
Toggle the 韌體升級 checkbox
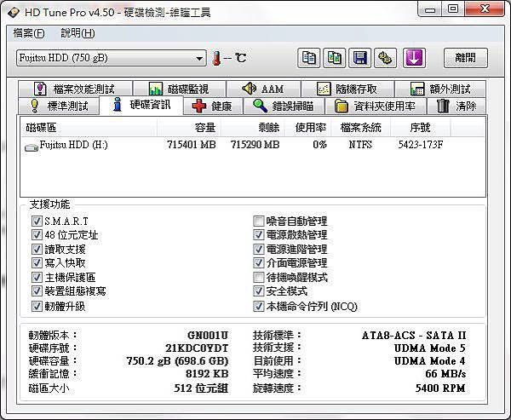(37, 306)
